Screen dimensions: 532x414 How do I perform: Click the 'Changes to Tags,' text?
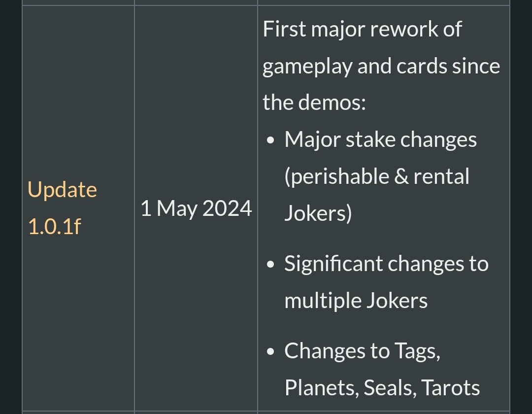pyautogui.click(x=363, y=350)
